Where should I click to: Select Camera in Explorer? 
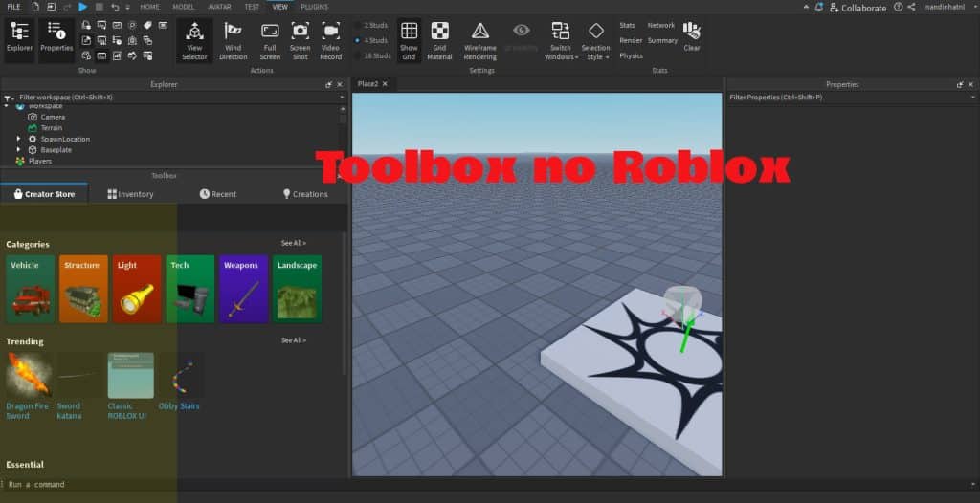53,117
